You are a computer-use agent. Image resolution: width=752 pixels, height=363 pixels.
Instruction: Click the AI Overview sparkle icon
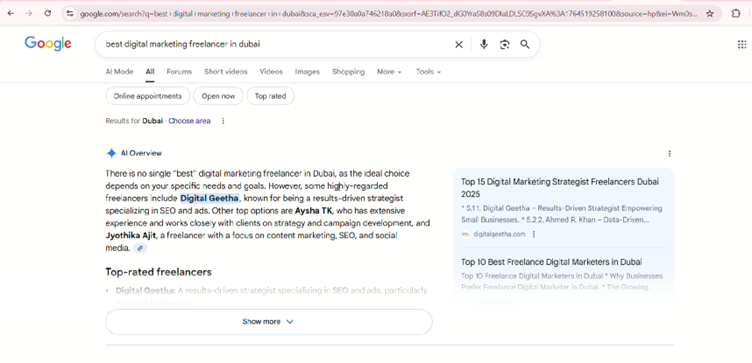111,153
